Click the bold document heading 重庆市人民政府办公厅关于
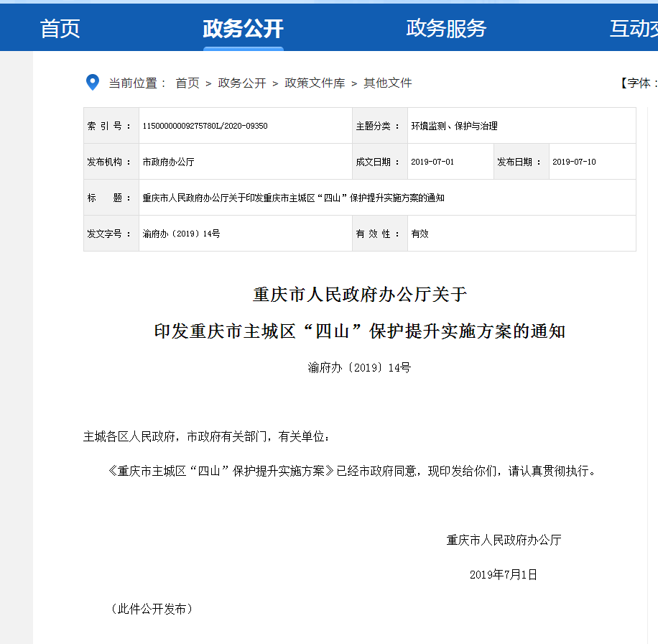This screenshot has width=658, height=644. pyautogui.click(x=360, y=295)
